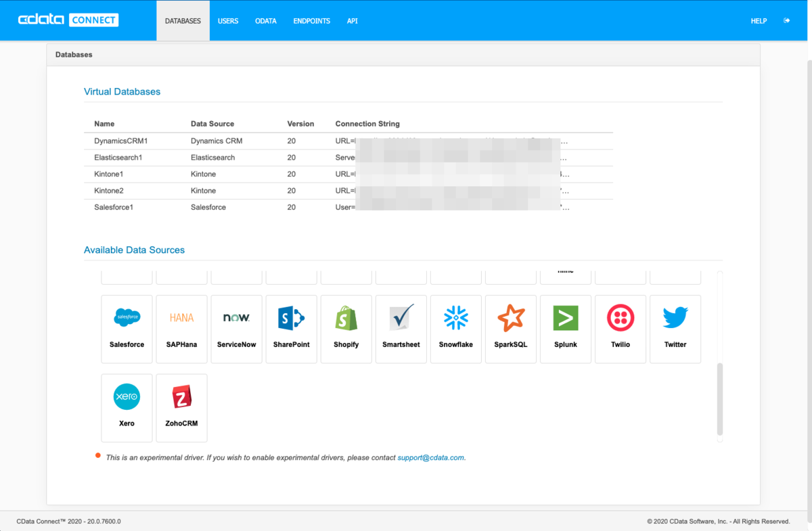This screenshot has width=812, height=531.
Task: Choose the Smartsheet data source
Action: [x=401, y=329]
